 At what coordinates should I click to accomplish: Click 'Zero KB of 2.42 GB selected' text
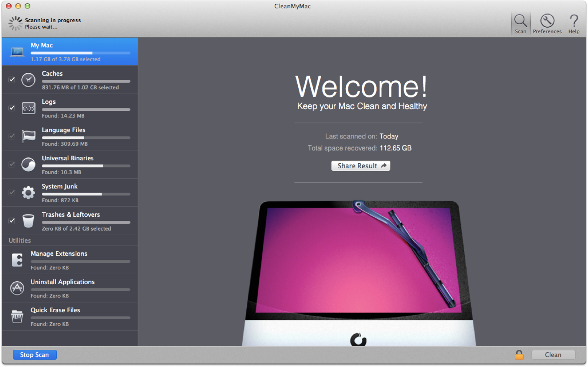pos(77,229)
